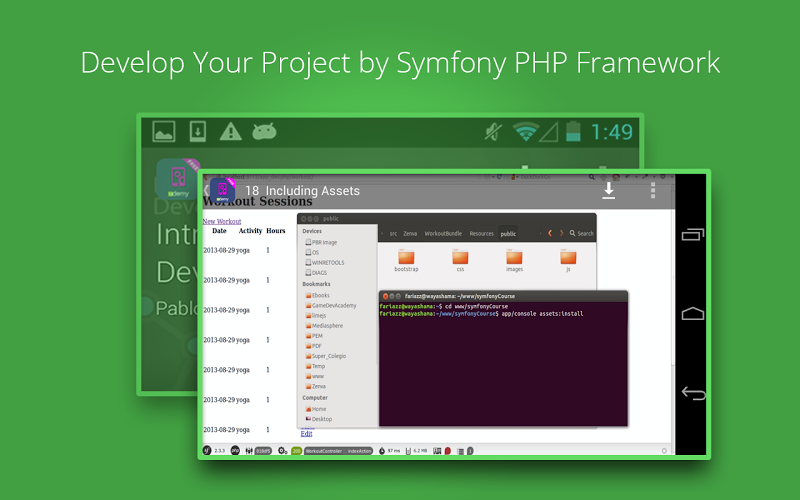Click the Date column header

click(x=219, y=231)
